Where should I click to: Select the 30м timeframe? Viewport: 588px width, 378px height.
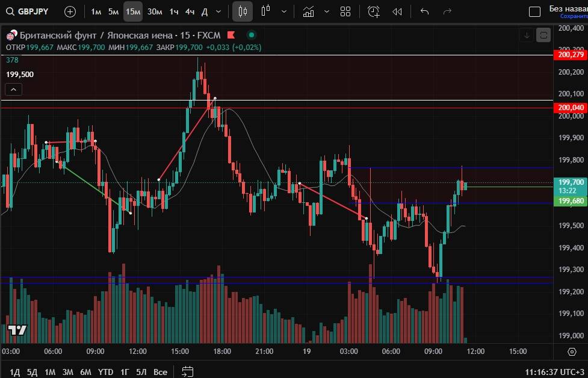click(155, 11)
